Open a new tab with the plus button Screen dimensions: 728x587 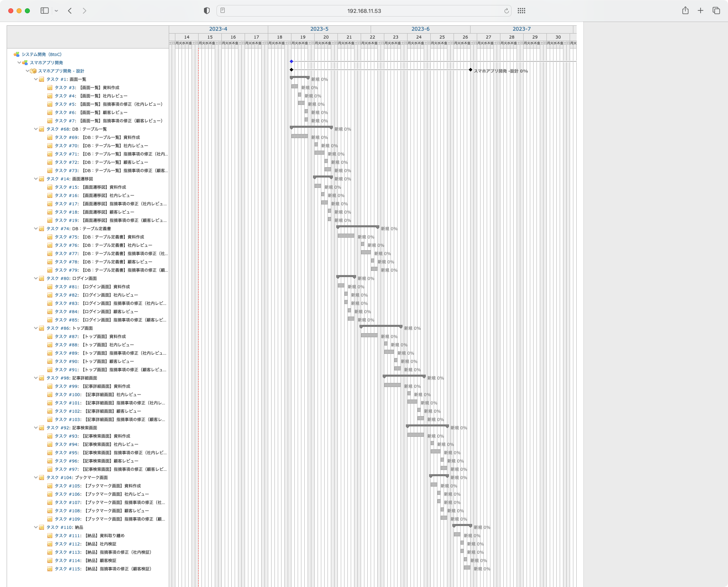pyautogui.click(x=700, y=11)
